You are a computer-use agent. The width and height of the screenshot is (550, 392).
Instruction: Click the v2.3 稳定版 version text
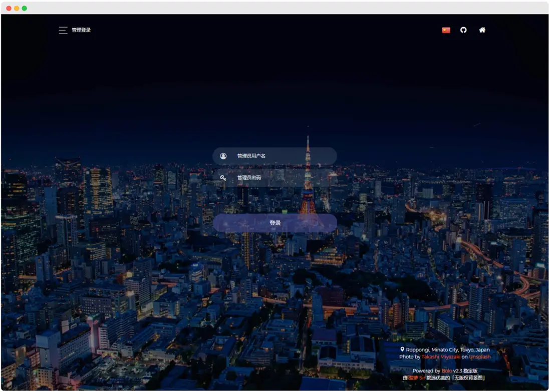(465, 371)
